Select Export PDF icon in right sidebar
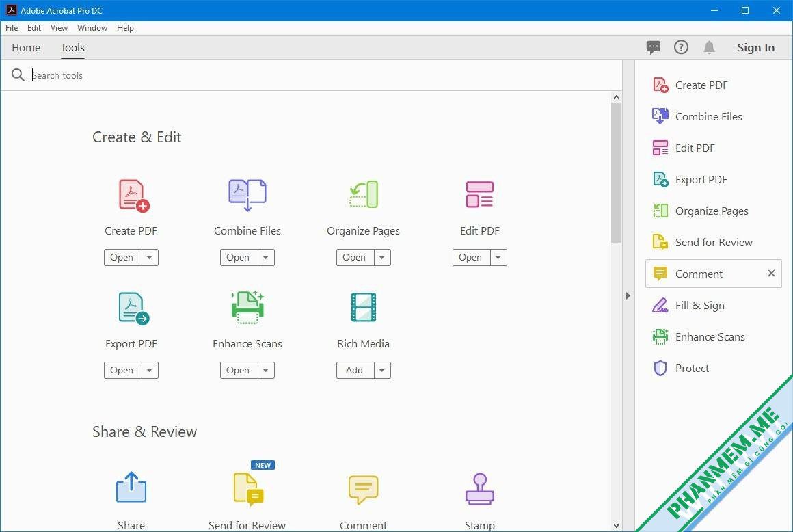The height and width of the screenshot is (532, 793). (x=660, y=180)
